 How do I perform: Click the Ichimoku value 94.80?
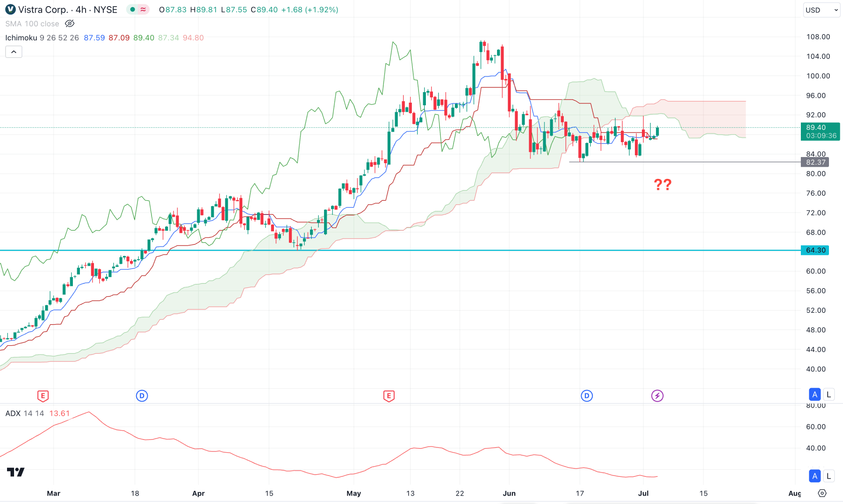[193, 38]
